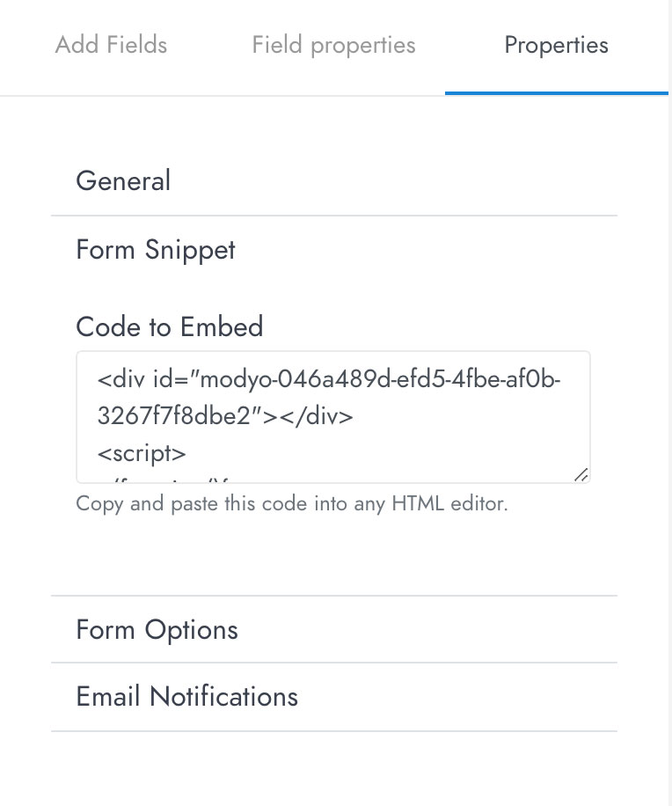Image resolution: width=672 pixels, height=806 pixels.
Task: Click inside the Code to Embed textarea
Action: 332,417
